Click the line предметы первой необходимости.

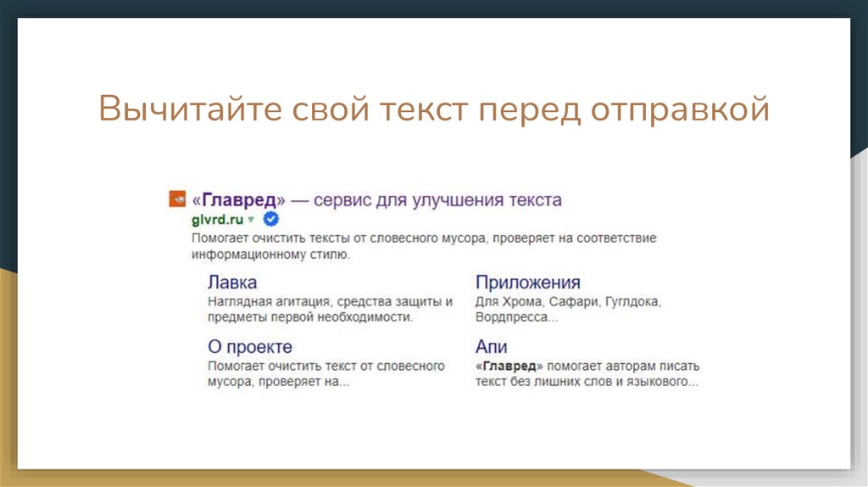point(310,317)
